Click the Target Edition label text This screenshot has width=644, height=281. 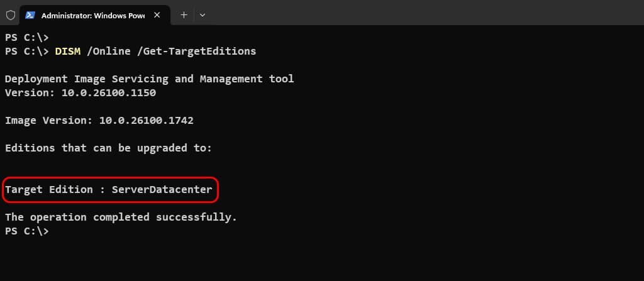49,190
